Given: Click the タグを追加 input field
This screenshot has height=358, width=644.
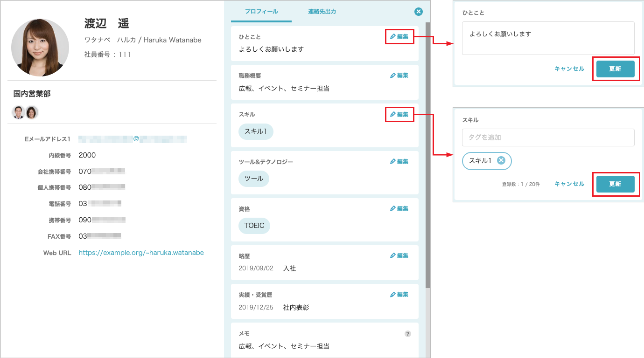Looking at the screenshot, I should pos(547,138).
